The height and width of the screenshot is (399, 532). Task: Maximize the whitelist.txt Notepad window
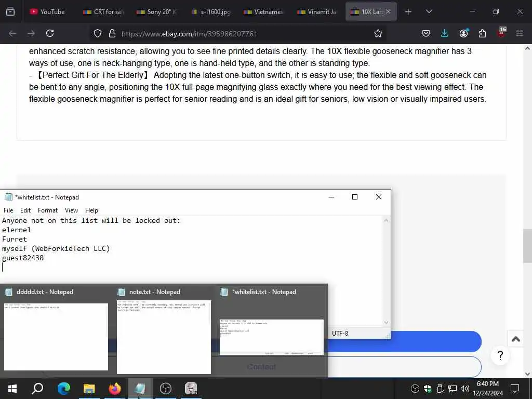(x=355, y=197)
